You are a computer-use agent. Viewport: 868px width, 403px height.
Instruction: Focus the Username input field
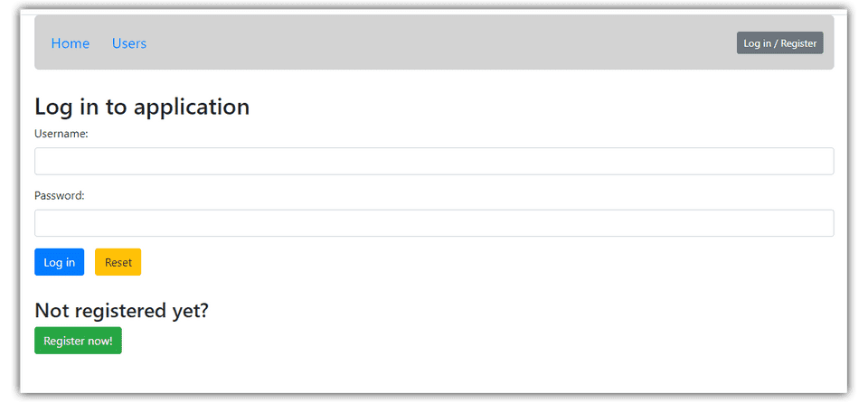(434, 161)
